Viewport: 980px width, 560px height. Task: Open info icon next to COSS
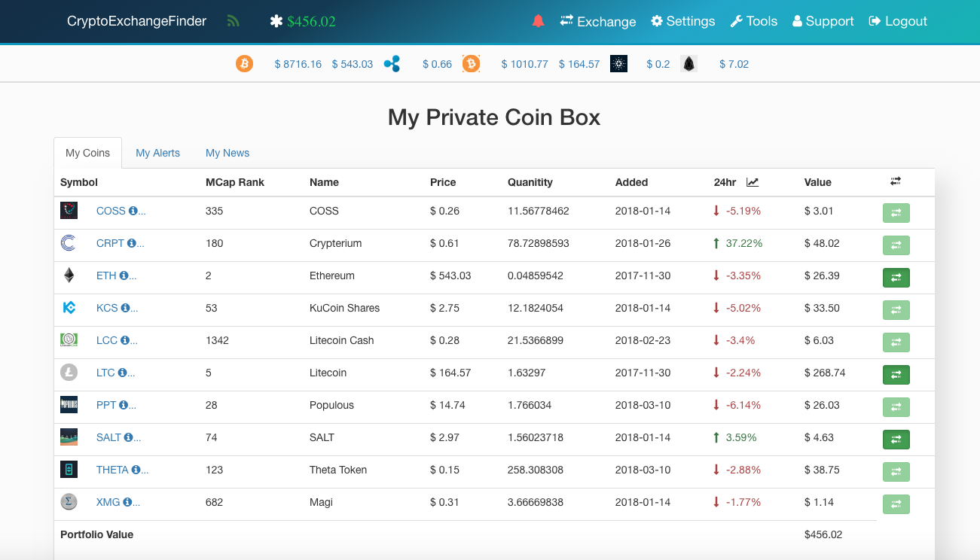pos(133,211)
